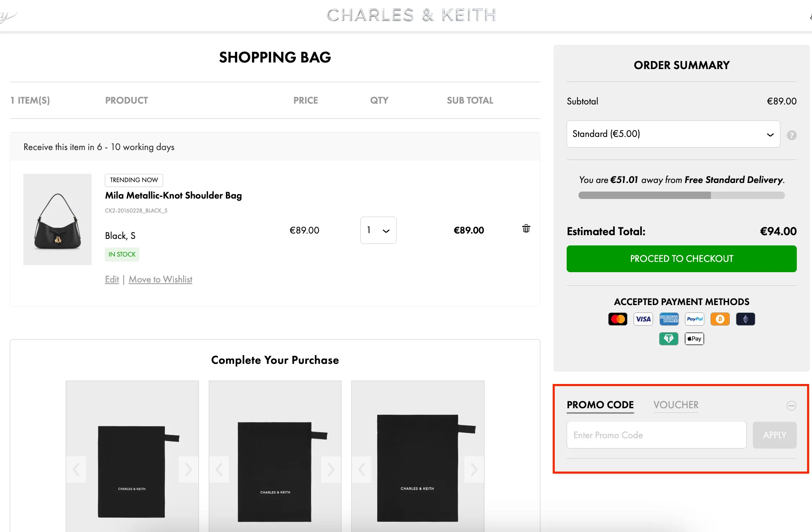The width and height of the screenshot is (812, 532).
Task: Click PROCEED TO CHECKOUT
Action: 681,259
